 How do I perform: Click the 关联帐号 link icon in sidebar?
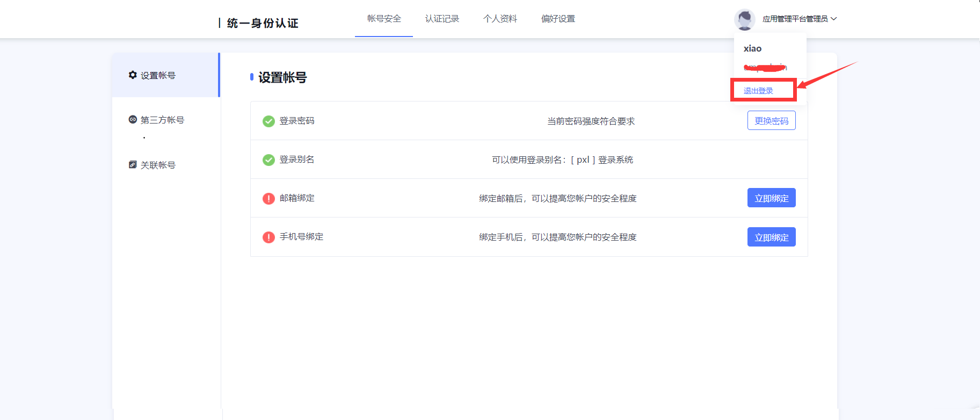tap(133, 164)
